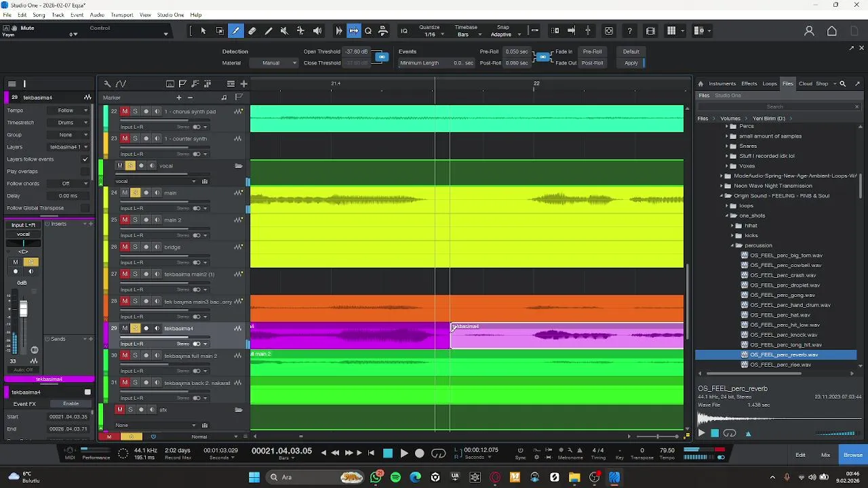This screenshot has width=868, height=488.
Task: Select the Bend tool in the toolbar
Action: tap(301, 30)
